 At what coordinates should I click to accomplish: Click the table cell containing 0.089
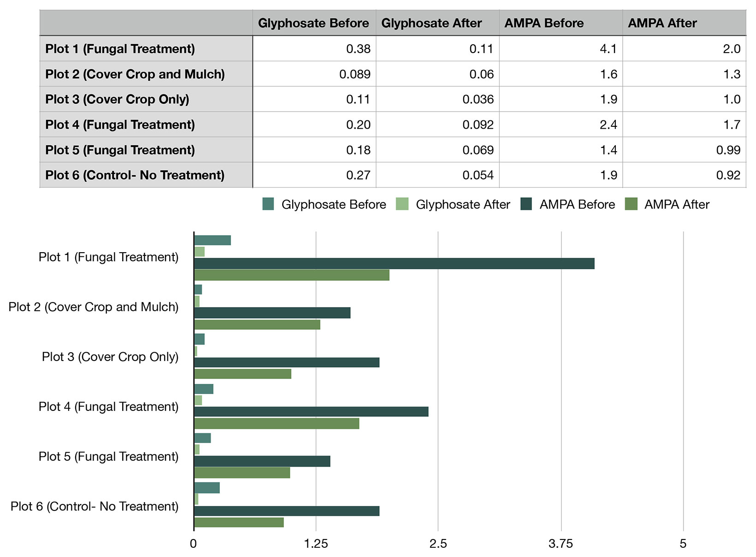[314, 74]
